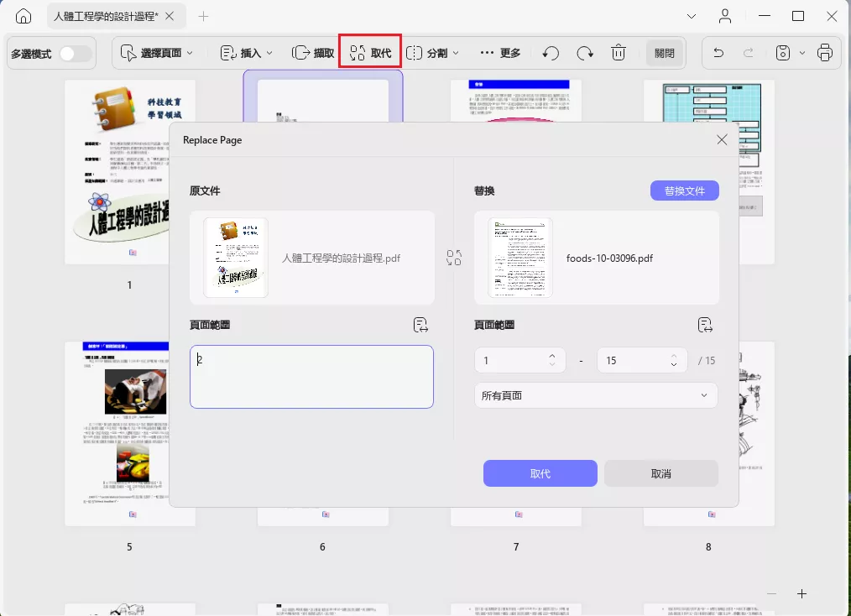Click the 頁面範圍 input field showing 2
The image size is (851, 616).
(311, 377)
